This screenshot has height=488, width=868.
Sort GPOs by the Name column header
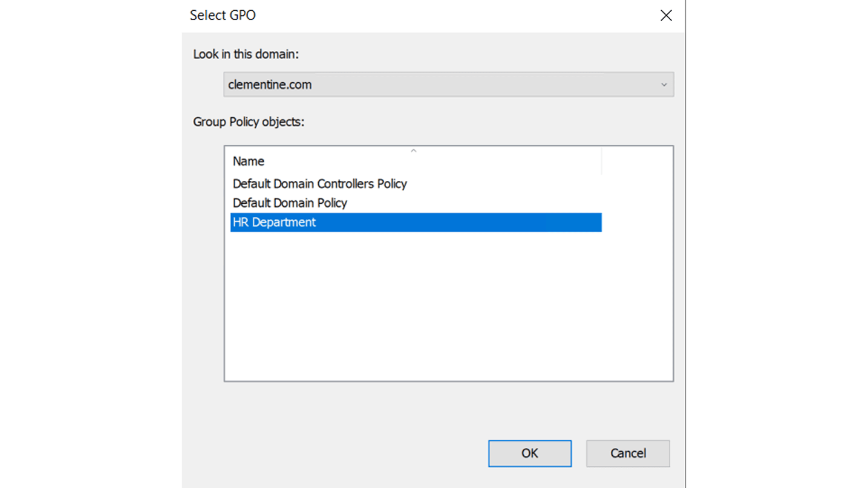click(x=248, y=161)
